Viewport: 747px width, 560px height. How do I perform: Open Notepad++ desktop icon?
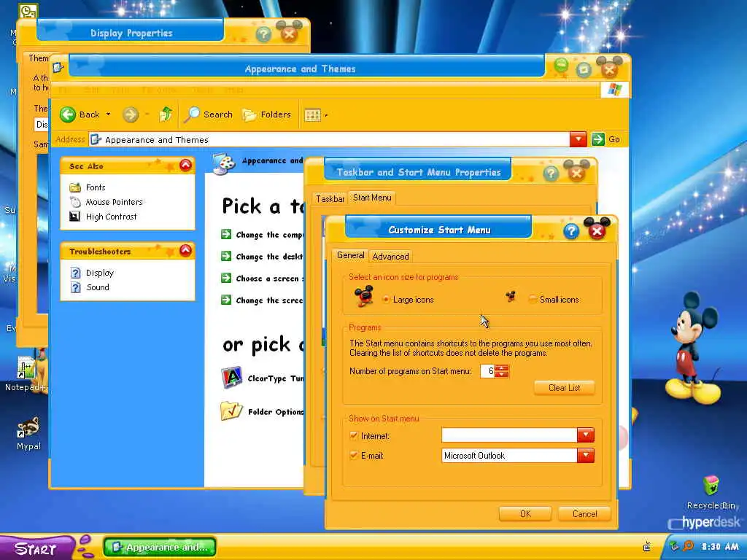pos(26,367)
